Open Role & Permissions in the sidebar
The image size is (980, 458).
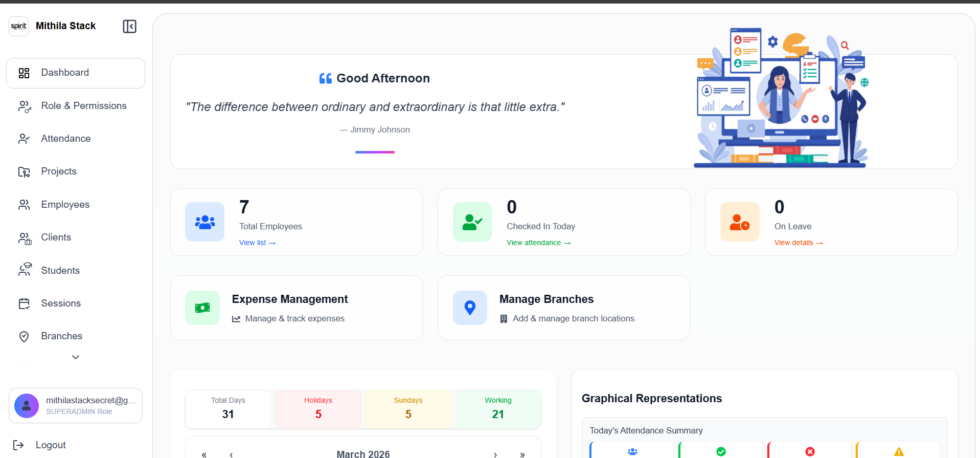[x=76, y=106]
